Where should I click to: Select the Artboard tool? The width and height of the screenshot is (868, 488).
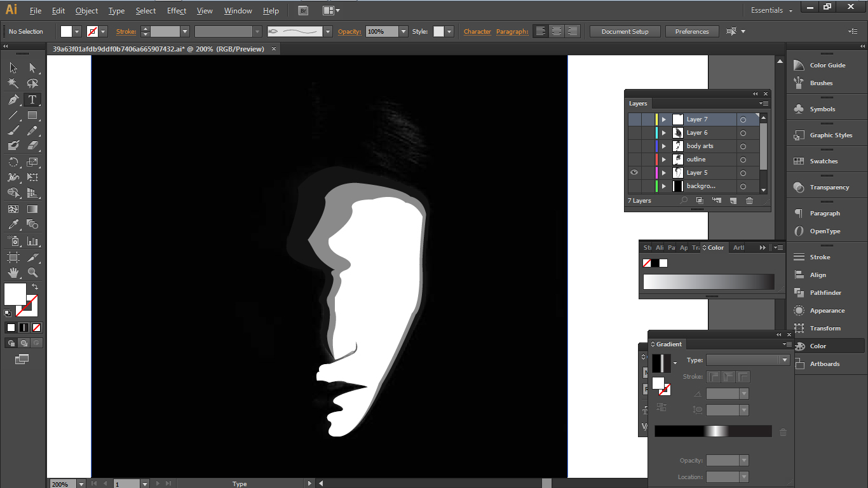coord(13,257)
